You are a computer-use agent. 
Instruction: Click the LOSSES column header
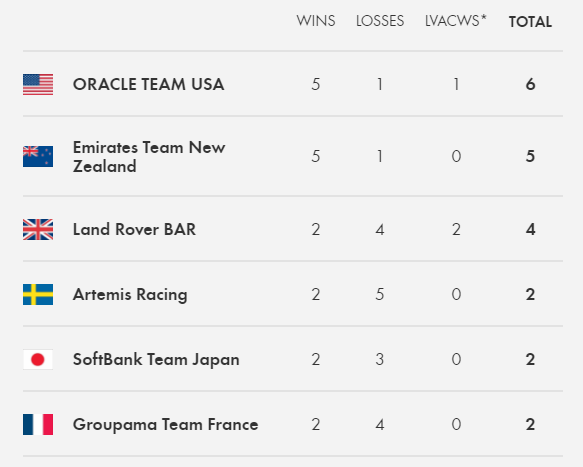380,21
